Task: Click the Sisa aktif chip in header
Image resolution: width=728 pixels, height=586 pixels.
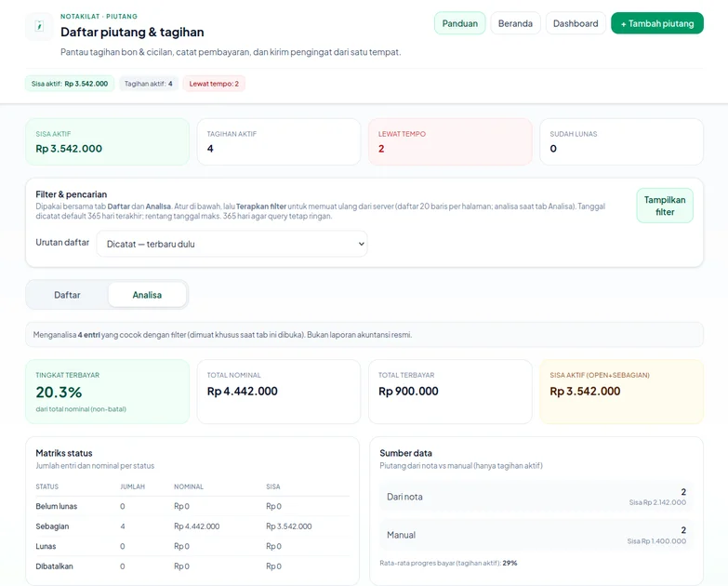Action: coord(70,84)
